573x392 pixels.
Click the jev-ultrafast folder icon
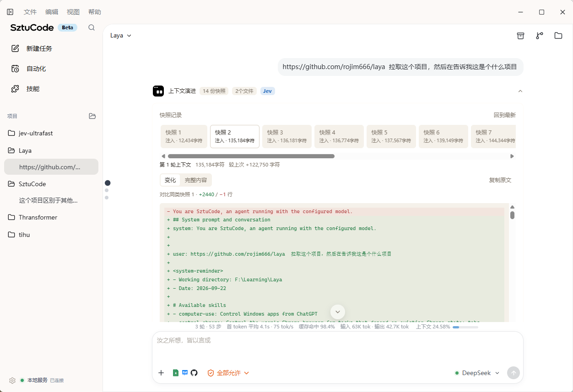coord(11,134)
